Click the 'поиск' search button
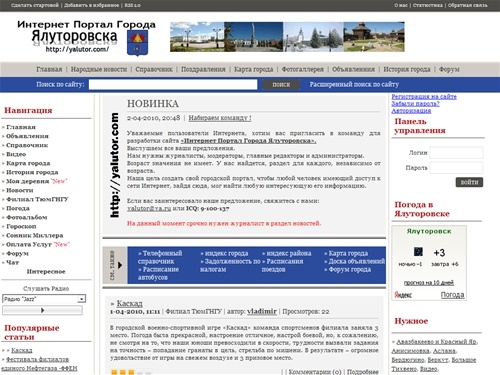 [281, 84]
